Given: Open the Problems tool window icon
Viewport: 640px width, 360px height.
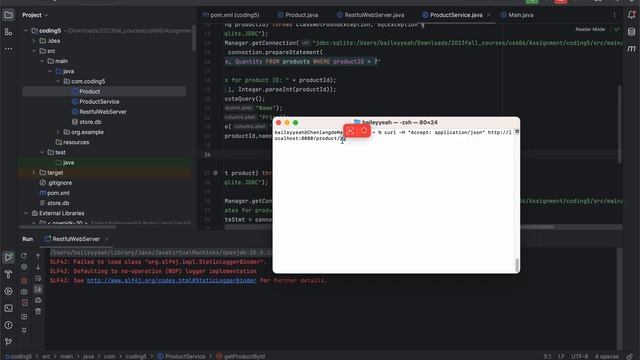Looking at the screenshot, I should (8, 325).
